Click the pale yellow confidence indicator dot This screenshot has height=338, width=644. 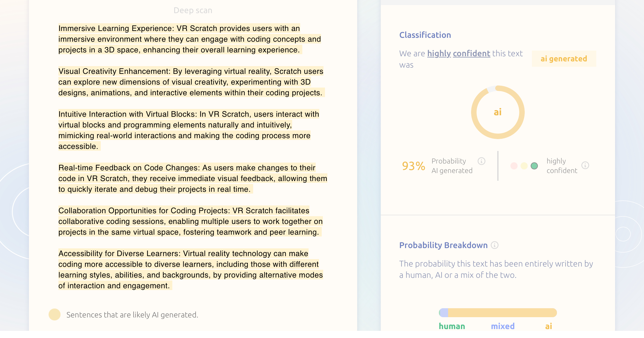coord(524,166)
